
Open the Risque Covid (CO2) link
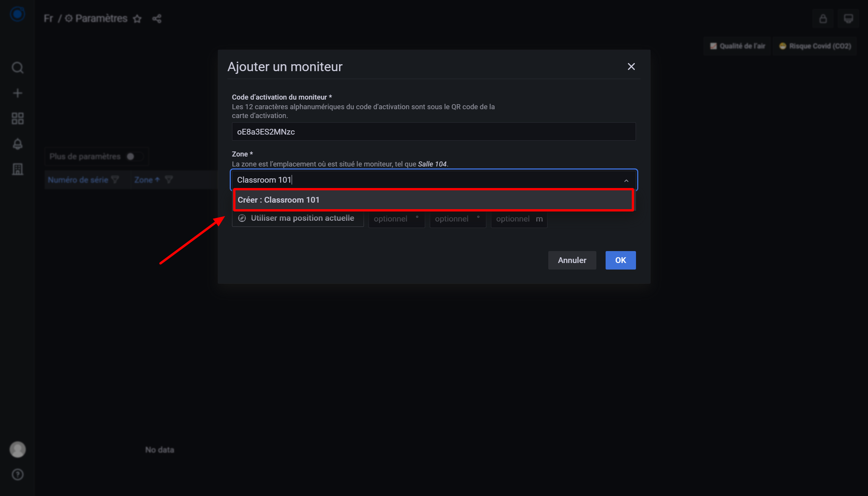[x=815, y=46]
